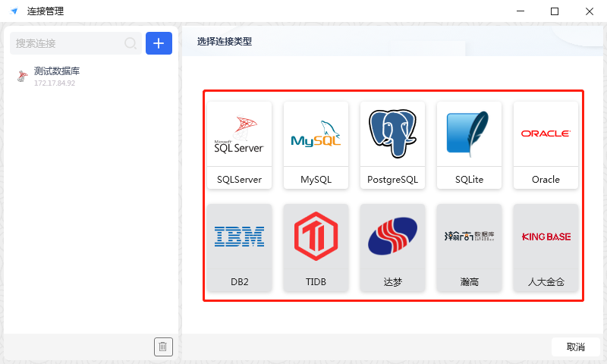Viewport: 607px width, 364px height.
Task: Click the search magnifier icon
Action: [x=131, y=43]
